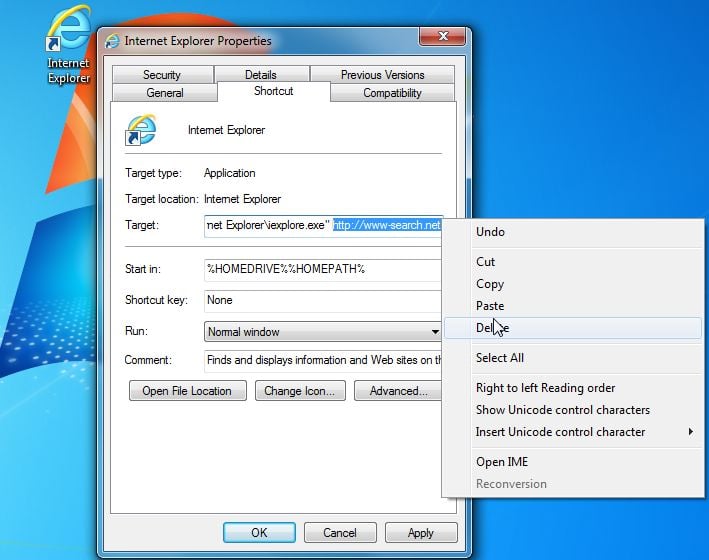Image resolution: width=709 pixels, height=560 pixels.
Task: Click the Application target type text
Action: [x=230, y=173]
